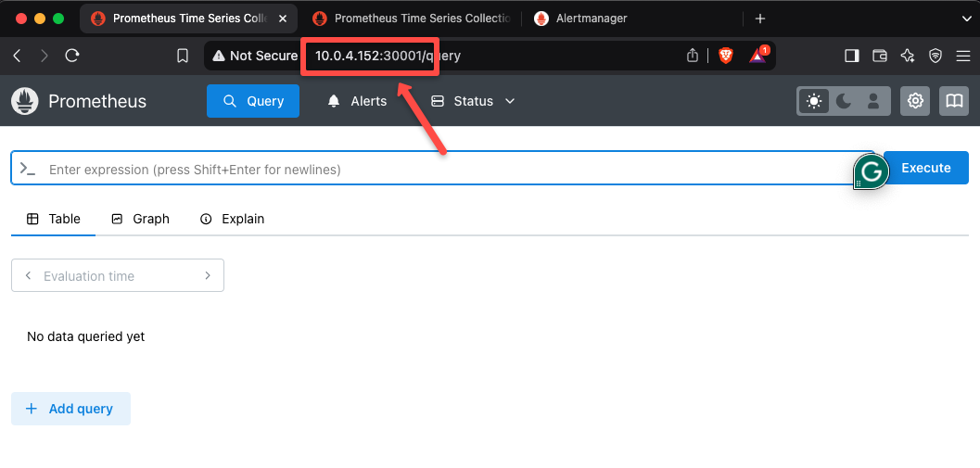Switch to the Explain tab

pyautogui.click(x=232, y=219)
